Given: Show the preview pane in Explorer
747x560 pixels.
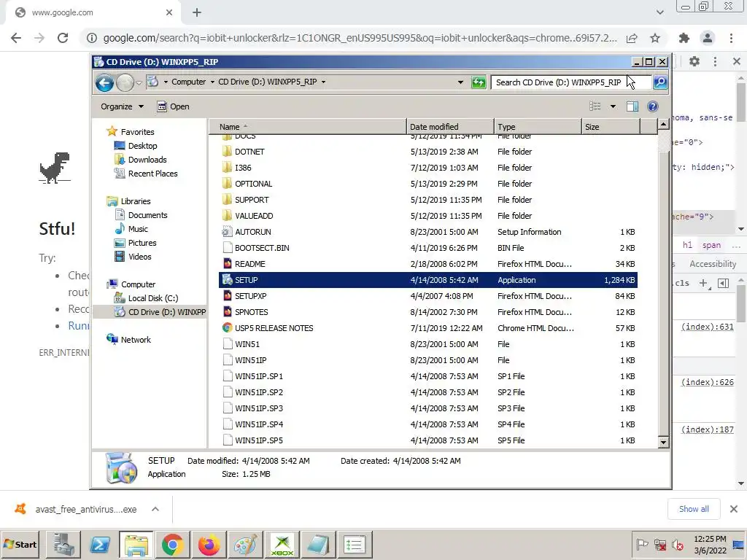Looking at the screenshot, I should [632, 106].
